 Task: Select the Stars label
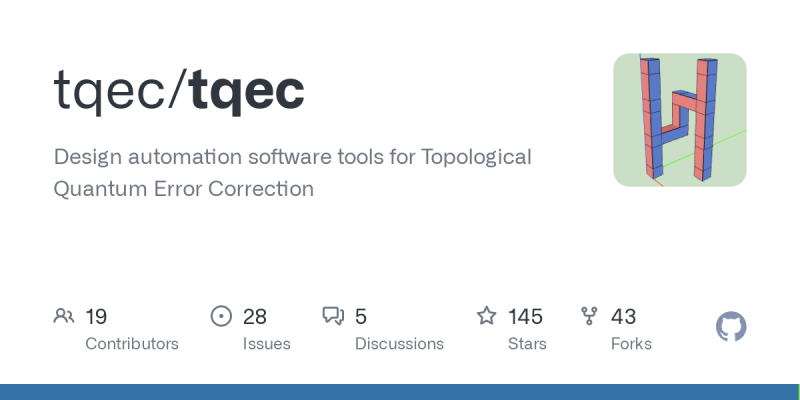[527, 344]
